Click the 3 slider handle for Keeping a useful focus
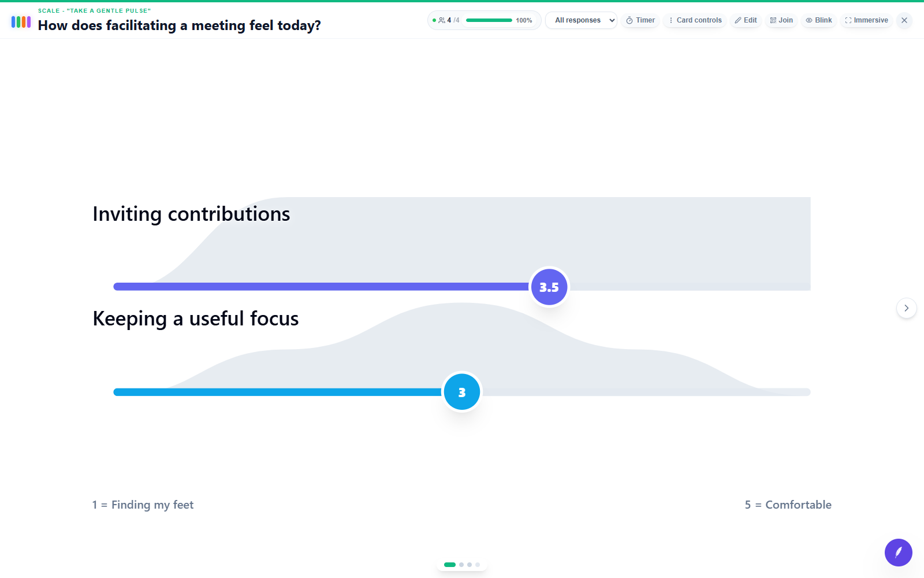 462,392
